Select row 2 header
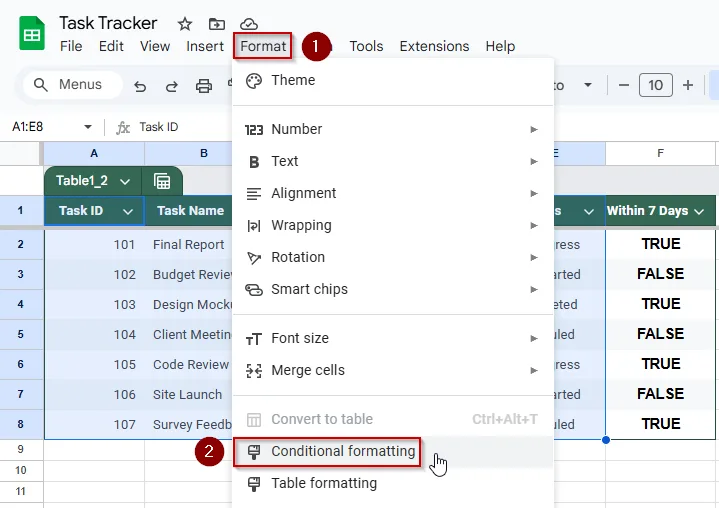The height and width of the screenshot is (508, 719). point(21,244)
